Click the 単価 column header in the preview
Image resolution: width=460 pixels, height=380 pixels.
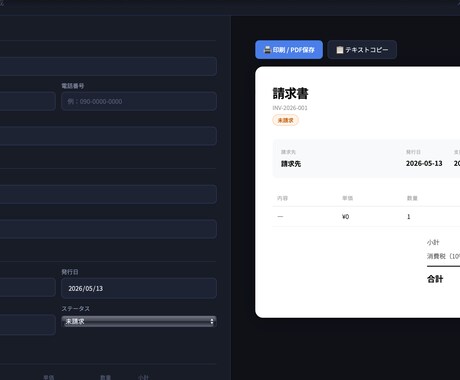click(x=347, y=198)
